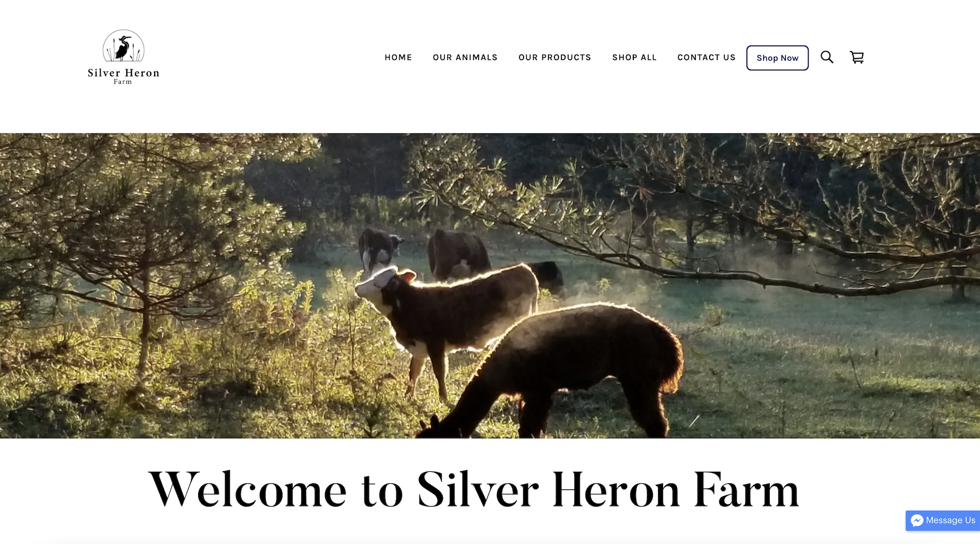
Task: Open the search magnifier icon
Action: (827, 57)
